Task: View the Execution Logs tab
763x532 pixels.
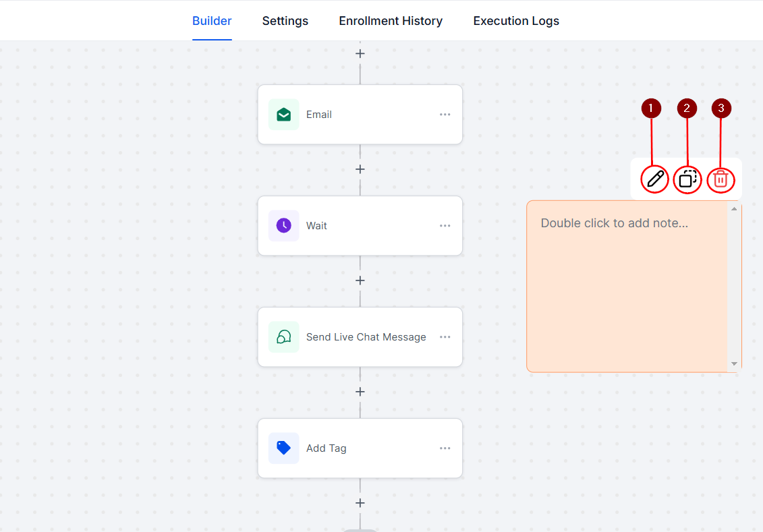Action: tap(516, 21)
